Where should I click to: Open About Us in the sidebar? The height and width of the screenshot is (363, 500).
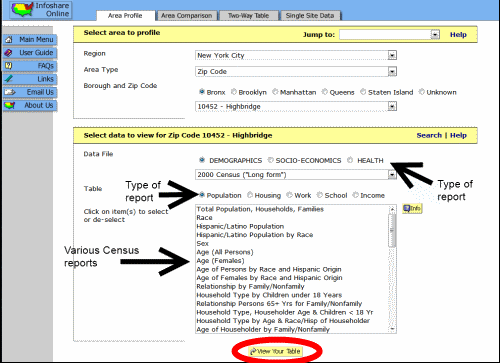pos(30,105)
